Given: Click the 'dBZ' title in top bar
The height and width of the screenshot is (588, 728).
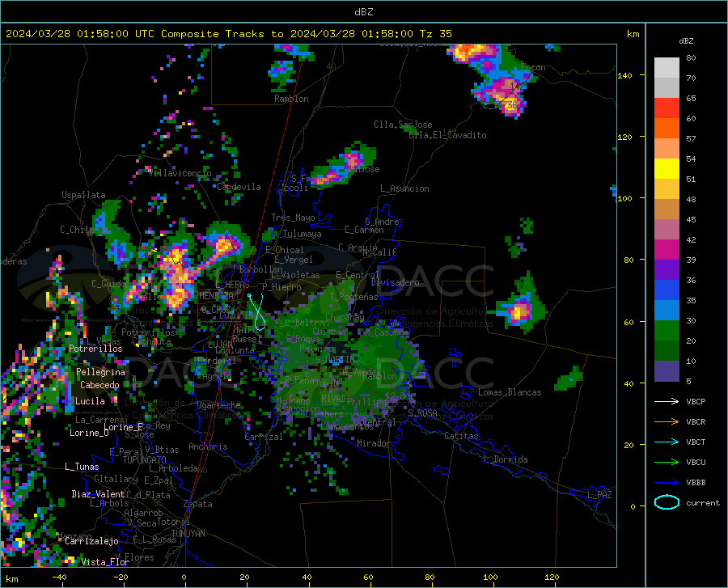Looking at the screenshot, I should 363,12.
